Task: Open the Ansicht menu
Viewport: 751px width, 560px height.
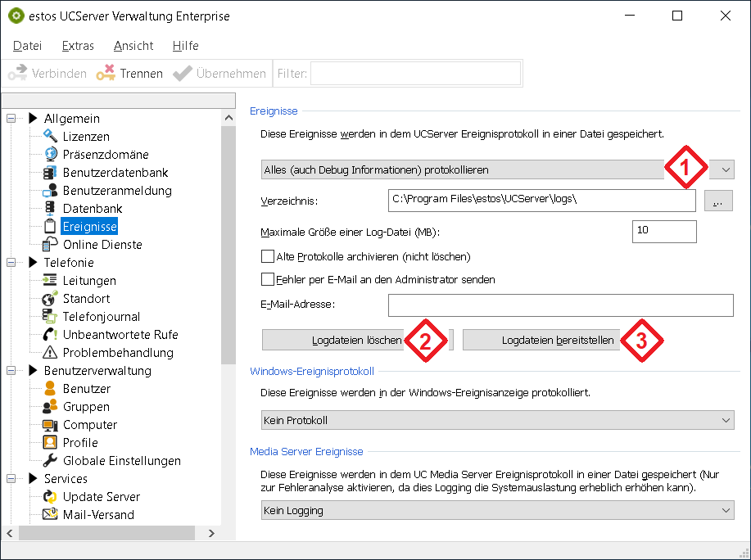Action: click(133, 46)
